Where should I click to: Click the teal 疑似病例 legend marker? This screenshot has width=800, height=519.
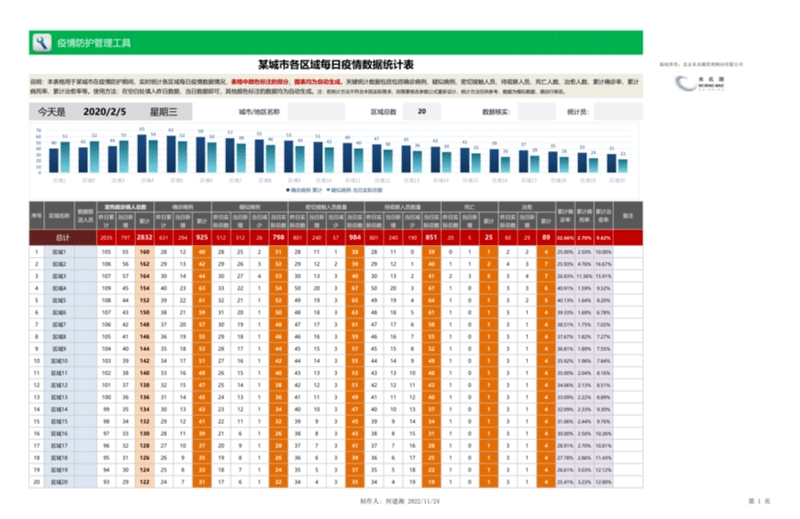326,189
